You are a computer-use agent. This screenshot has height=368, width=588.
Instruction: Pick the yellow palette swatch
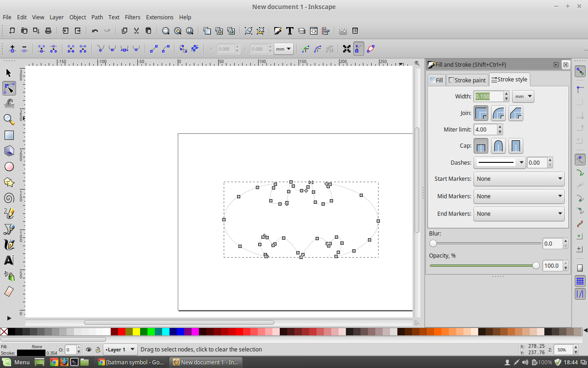(x=136, y=331)
